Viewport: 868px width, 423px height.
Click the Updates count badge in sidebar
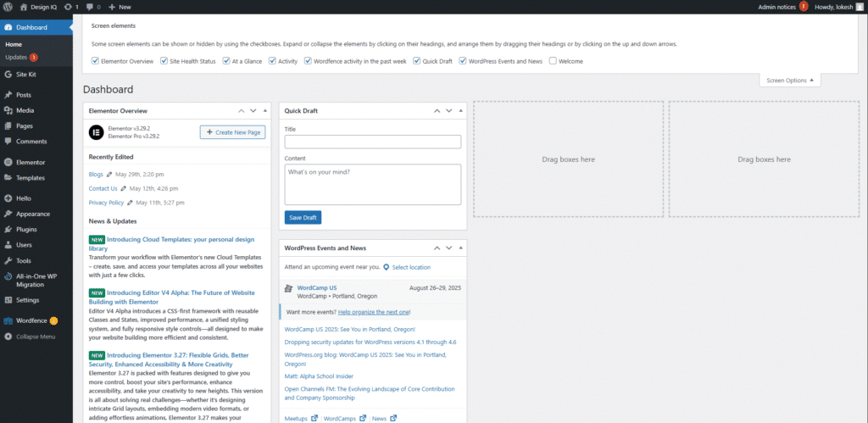[34, 57]
